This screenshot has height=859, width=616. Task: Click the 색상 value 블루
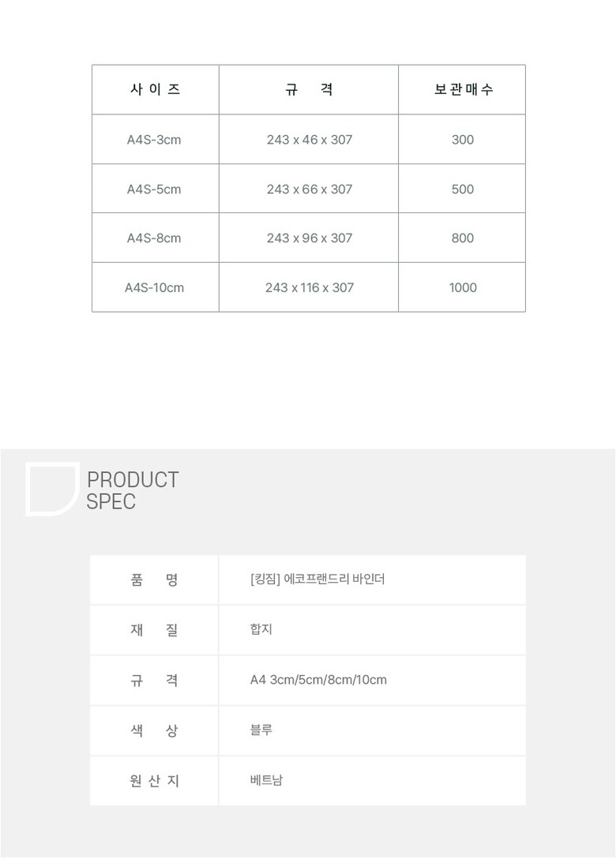[x=261, y=730]
